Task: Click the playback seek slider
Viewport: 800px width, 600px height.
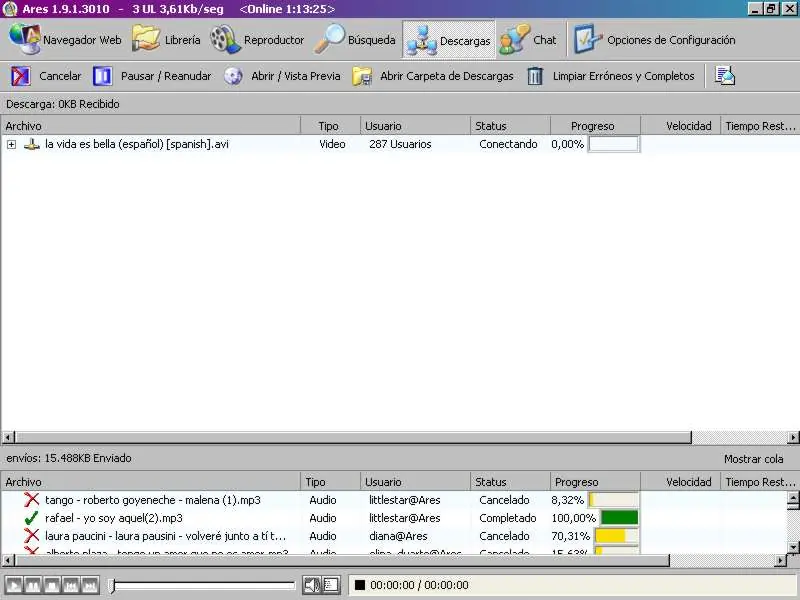Action: tap(203, 585)
